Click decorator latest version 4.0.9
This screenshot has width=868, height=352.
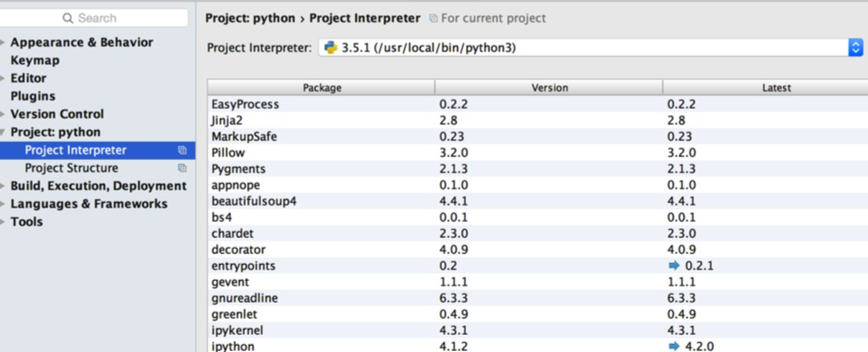point(681,250)
